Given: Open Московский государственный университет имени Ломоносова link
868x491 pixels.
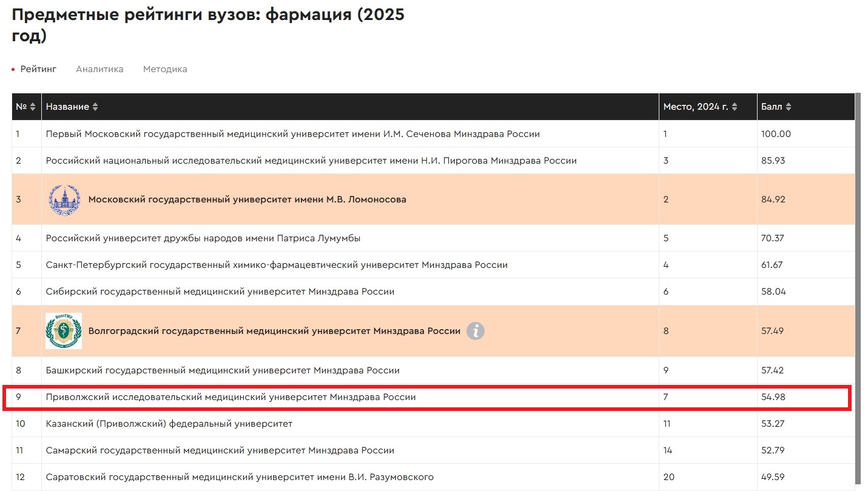Looking at the screenshot, I should [247, 199].
